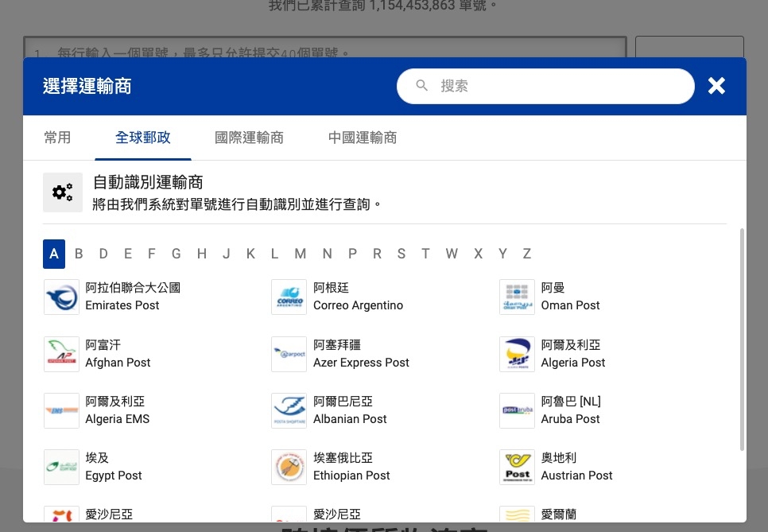Image resolution: width=768 pixels, height=532 pixels.
Task: Switch to the 中國運輸商 tab
Action: 363,138
